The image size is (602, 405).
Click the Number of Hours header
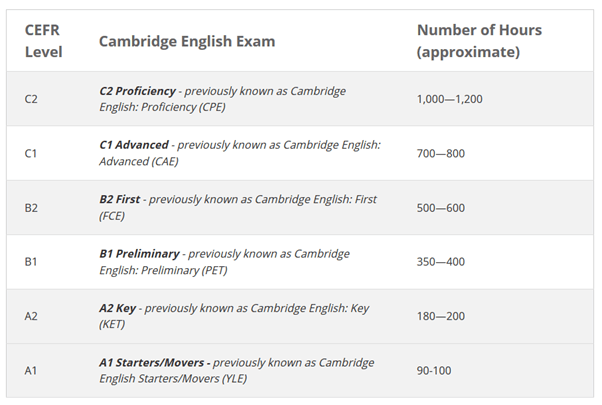tap(479, 41)
